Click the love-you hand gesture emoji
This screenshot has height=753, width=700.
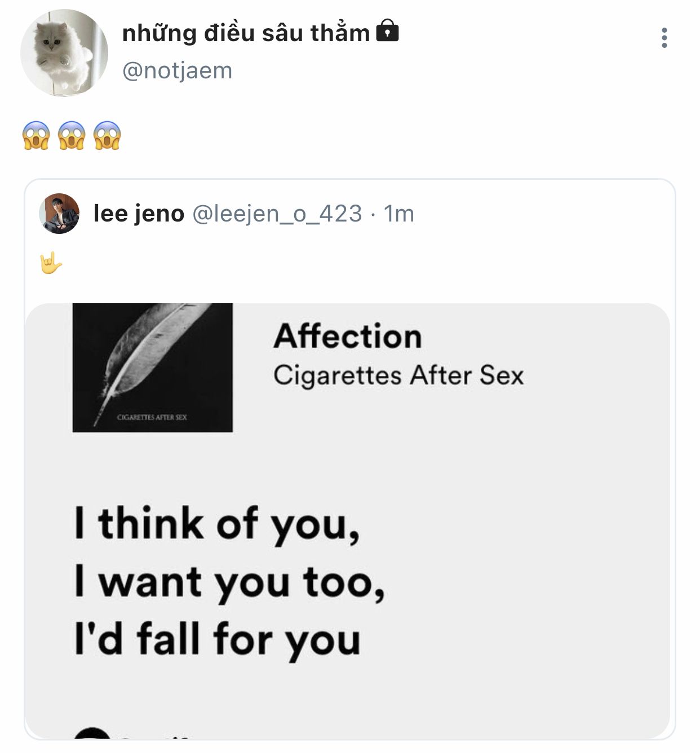pyautogui.click(x=51, y=263)
